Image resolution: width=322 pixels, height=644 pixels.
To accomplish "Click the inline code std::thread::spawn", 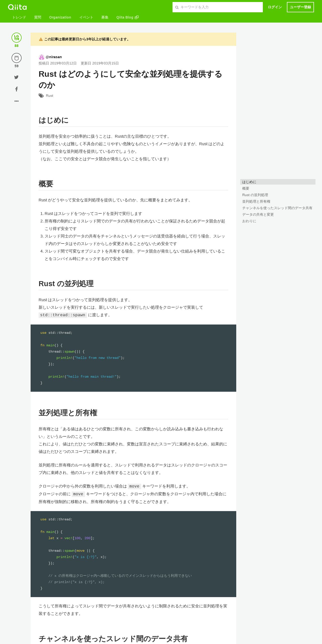I will 63,315.
